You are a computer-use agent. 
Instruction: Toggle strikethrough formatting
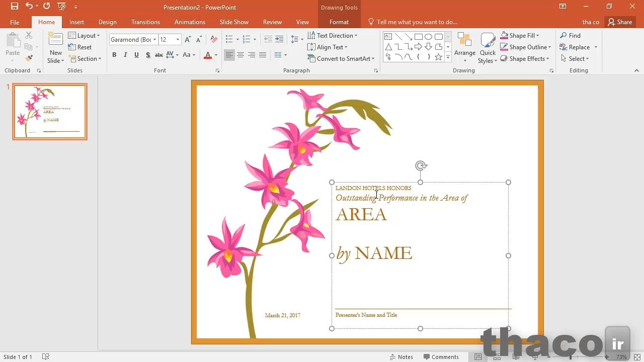159,55
